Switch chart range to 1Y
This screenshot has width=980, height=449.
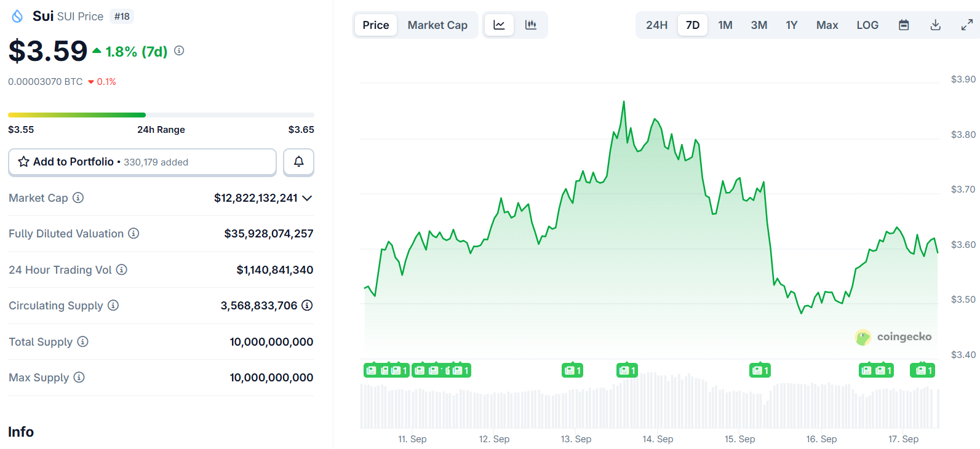792,25
